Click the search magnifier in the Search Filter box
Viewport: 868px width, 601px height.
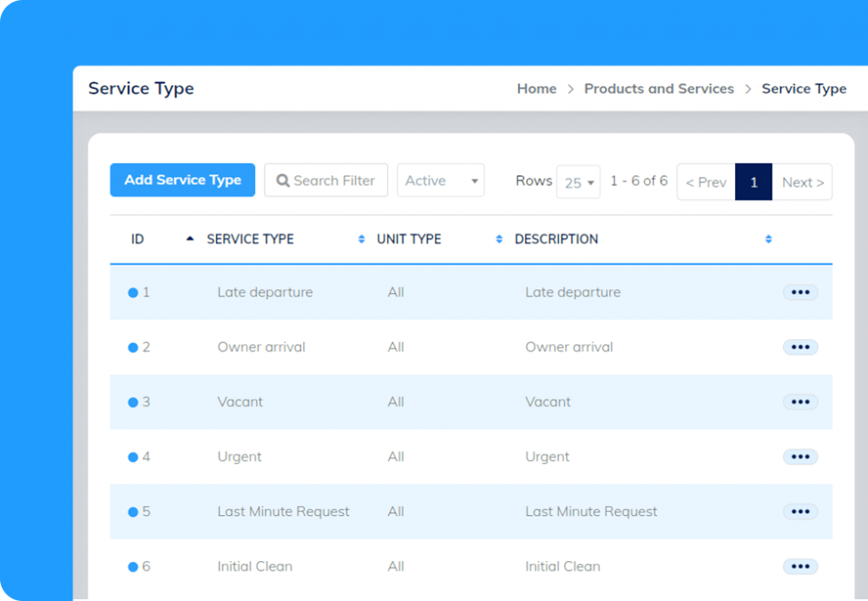[x=283, y=181]
